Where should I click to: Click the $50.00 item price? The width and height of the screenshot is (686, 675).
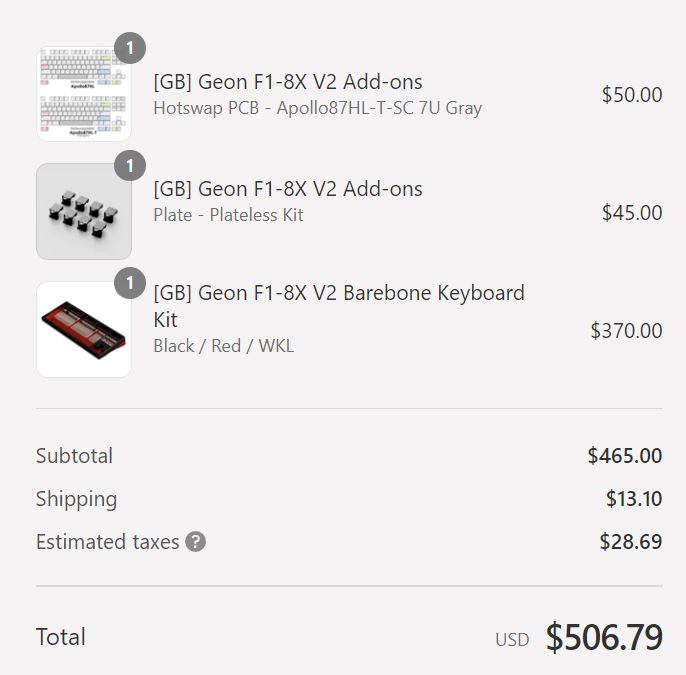pos(631,95)
